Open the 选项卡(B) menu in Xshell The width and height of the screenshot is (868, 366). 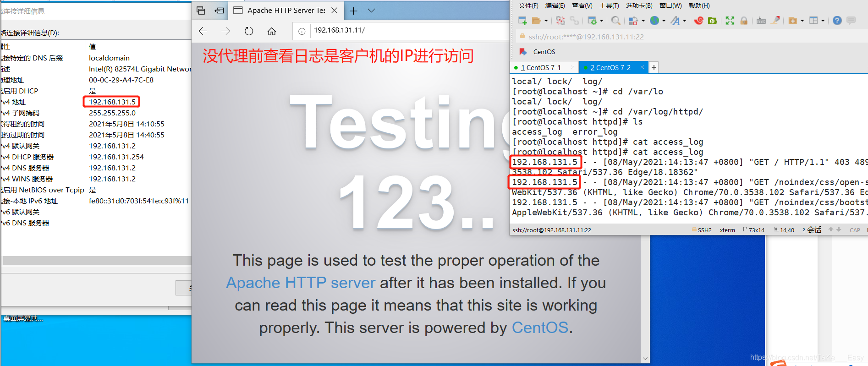coord(639,5)
